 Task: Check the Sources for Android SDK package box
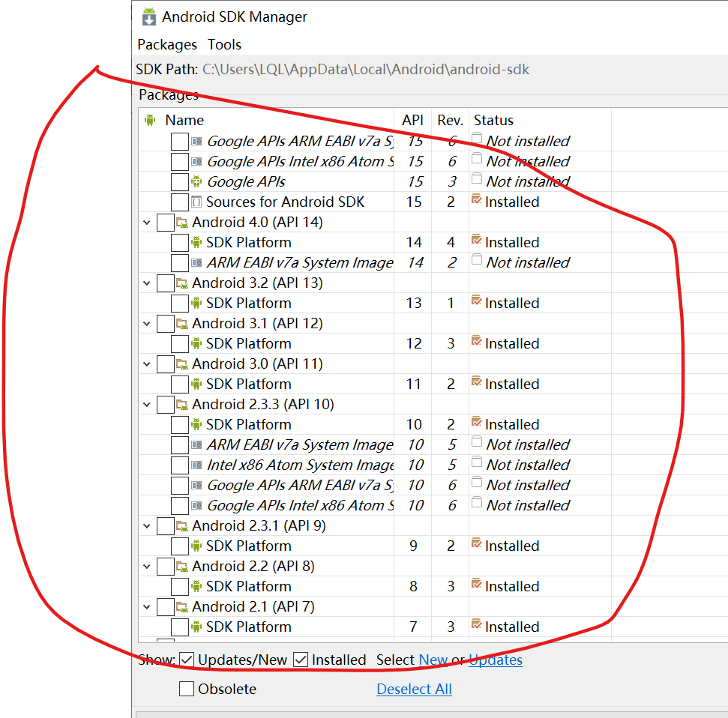pos(180,202)
